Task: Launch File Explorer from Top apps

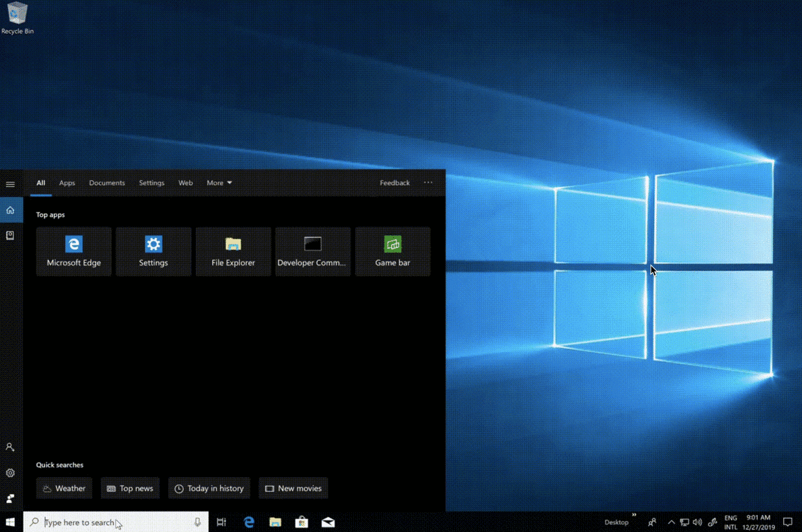Action: [233, 251]
